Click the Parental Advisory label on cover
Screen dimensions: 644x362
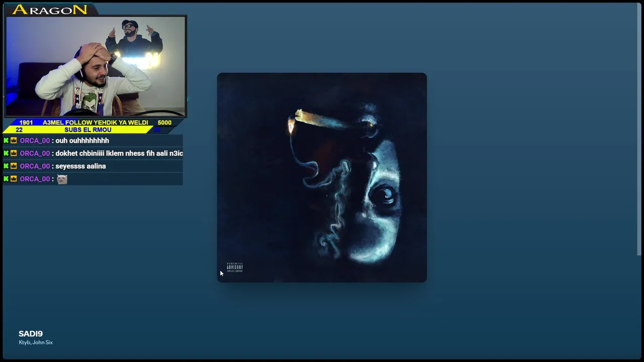pyautogui.click(x=235, y=267)
